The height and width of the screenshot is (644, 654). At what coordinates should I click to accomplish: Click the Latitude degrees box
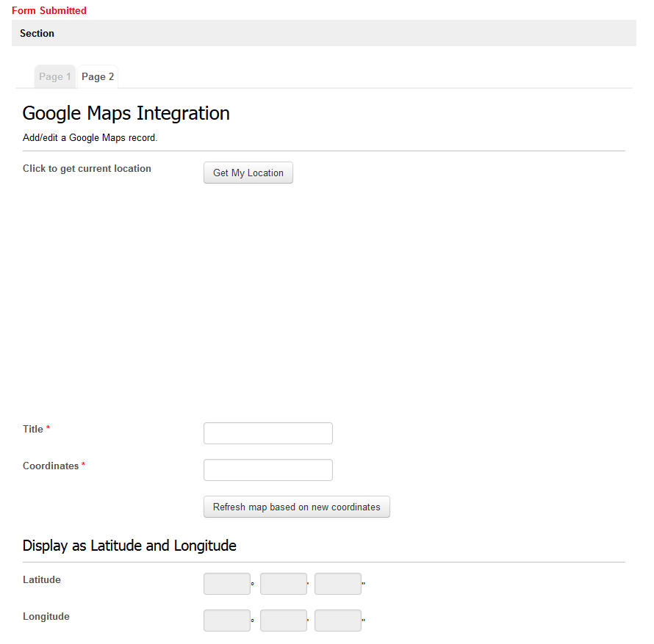(x=226, y=584)
